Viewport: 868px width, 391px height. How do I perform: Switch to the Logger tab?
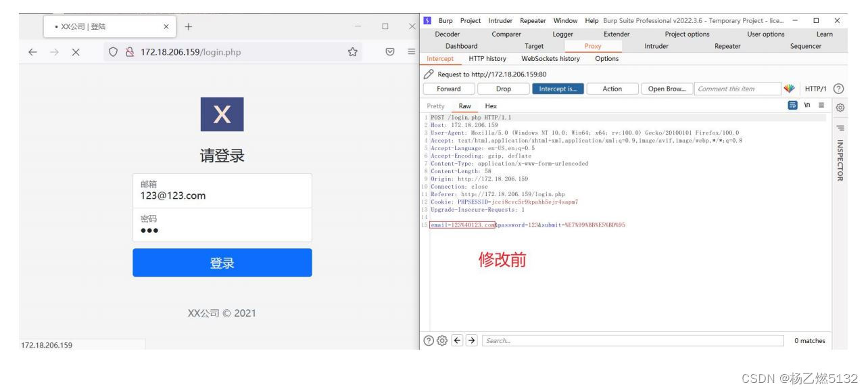(x=562, y=34)
